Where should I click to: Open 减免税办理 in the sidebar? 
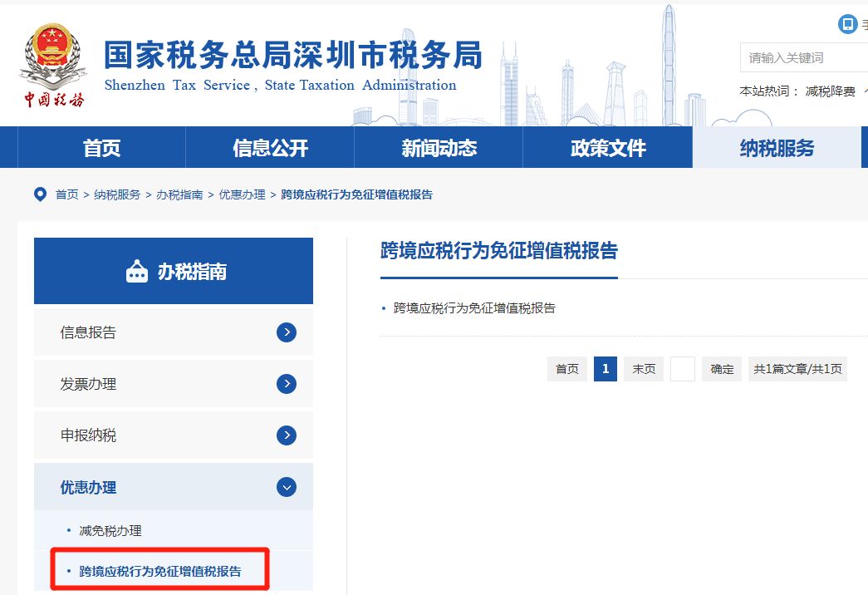(x=110, y=530)
